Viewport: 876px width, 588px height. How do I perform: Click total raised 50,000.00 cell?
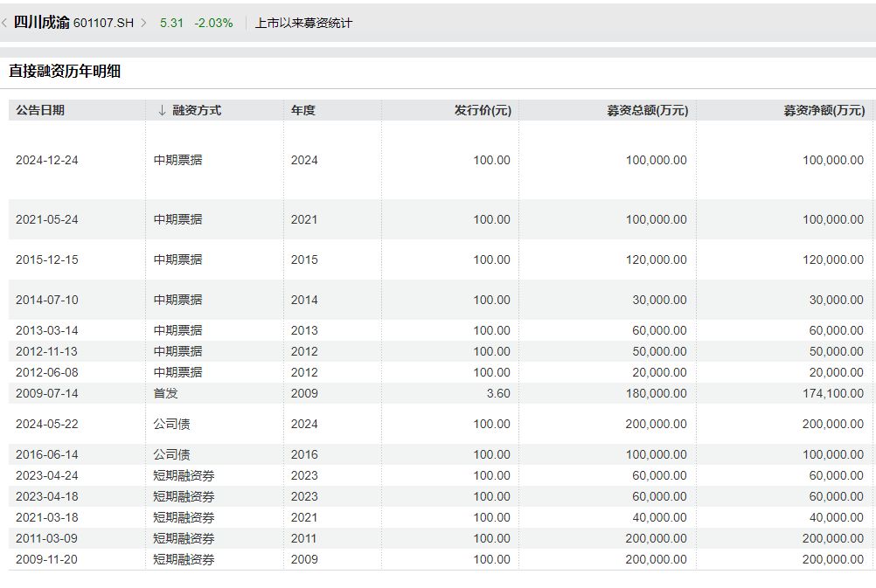coord(659,351)
